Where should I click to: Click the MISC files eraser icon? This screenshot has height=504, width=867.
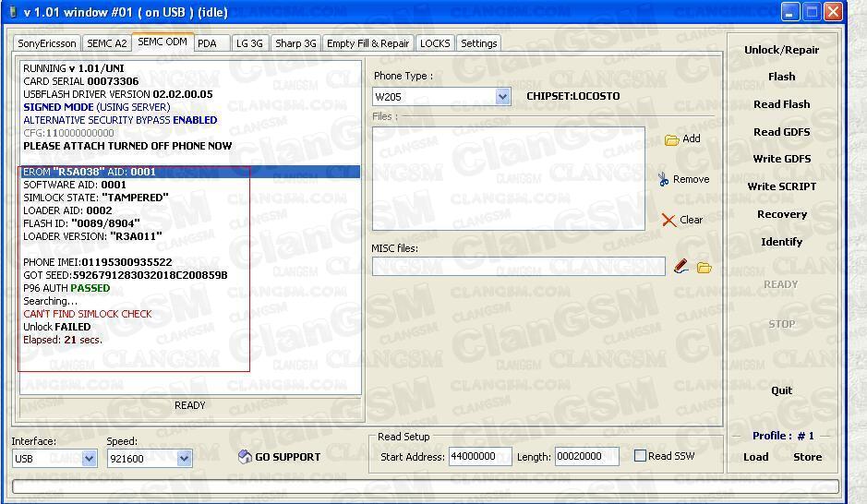681,267
